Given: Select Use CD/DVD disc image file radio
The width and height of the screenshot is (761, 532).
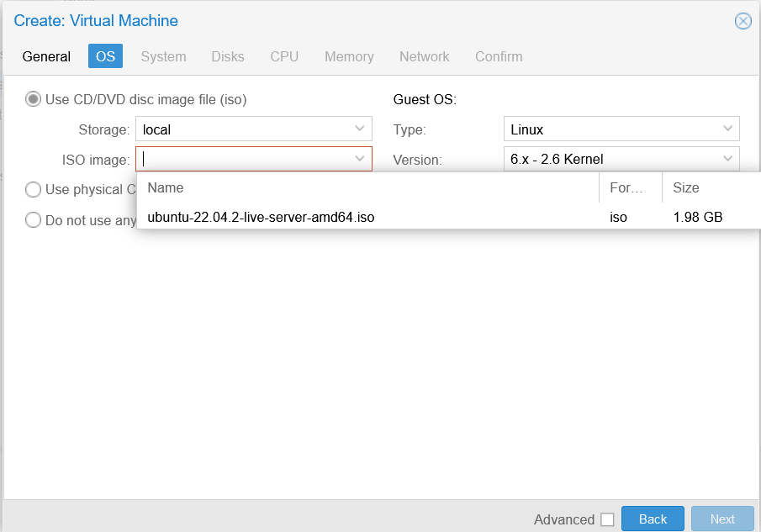Looking at the screenshot, I should click(33, 99).
